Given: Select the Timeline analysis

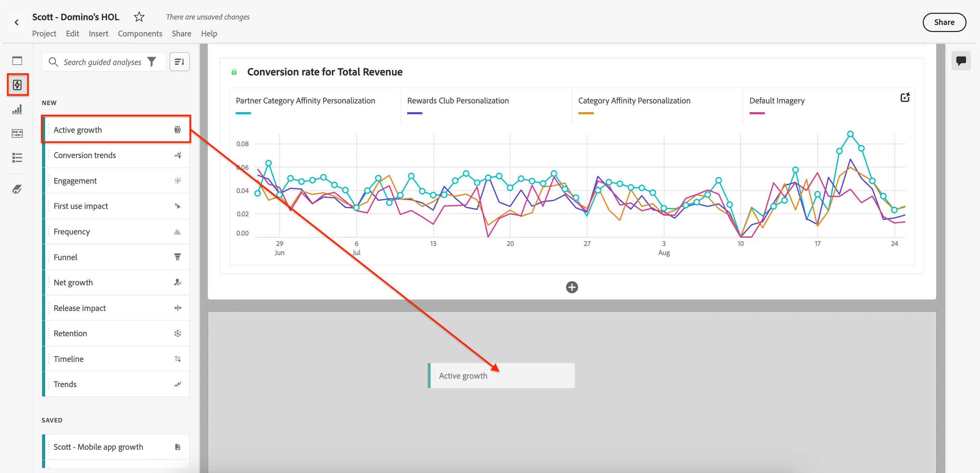Looking at the screenshot, I should tap(116, 359).
